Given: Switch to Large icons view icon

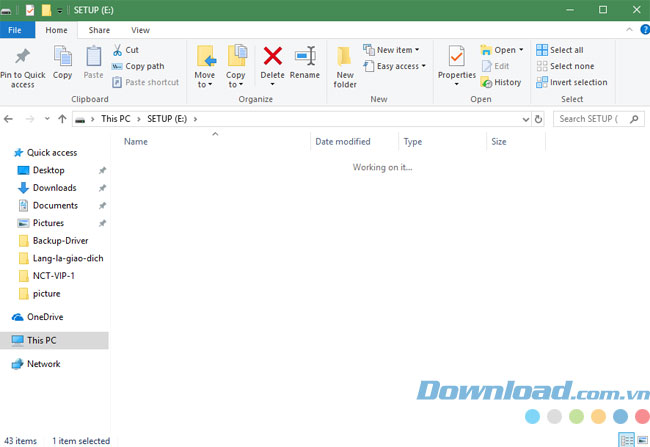Looking at the screenshot, I should point(643,440).
